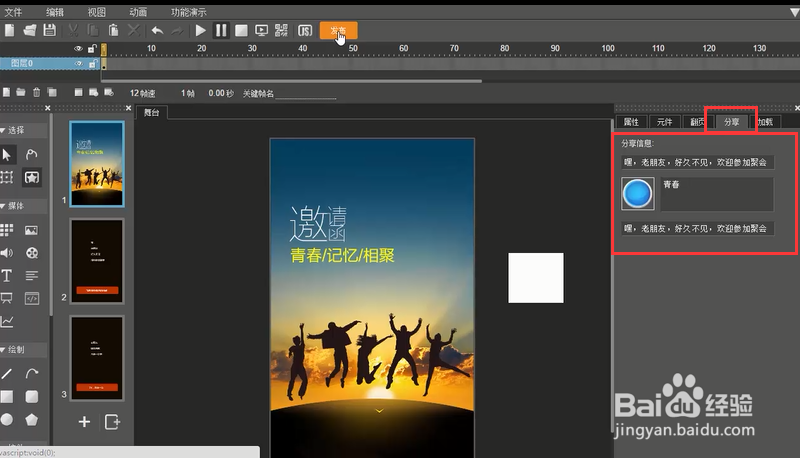Undo the last action
The width and height of the screenshot is (800, 458).
pos(157,31)
